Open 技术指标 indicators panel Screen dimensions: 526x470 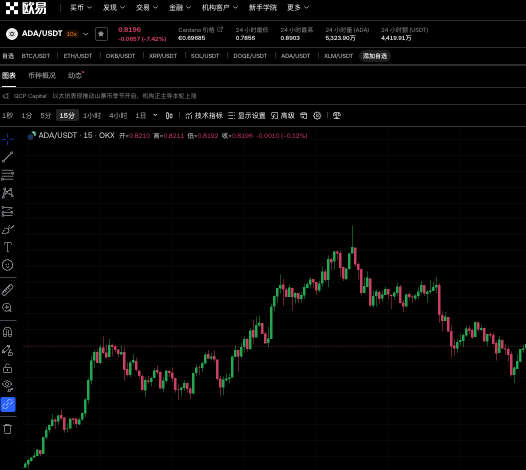pyautogui.click(x=204, y=116)
